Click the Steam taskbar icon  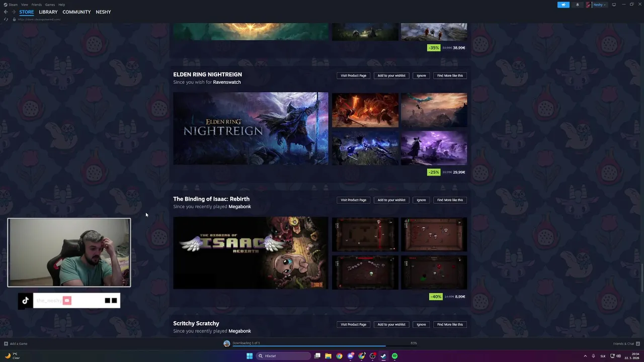pyautogui.click(x=383, y=356)
